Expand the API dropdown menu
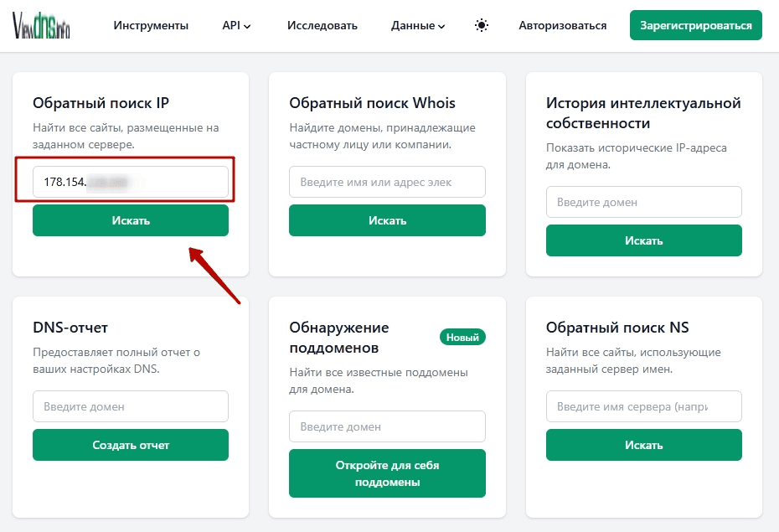 point(236,25)
